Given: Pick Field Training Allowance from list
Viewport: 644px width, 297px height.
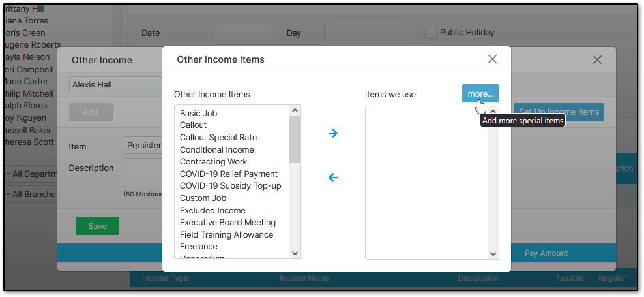Looking at the screenshot, I should (226, 234).
